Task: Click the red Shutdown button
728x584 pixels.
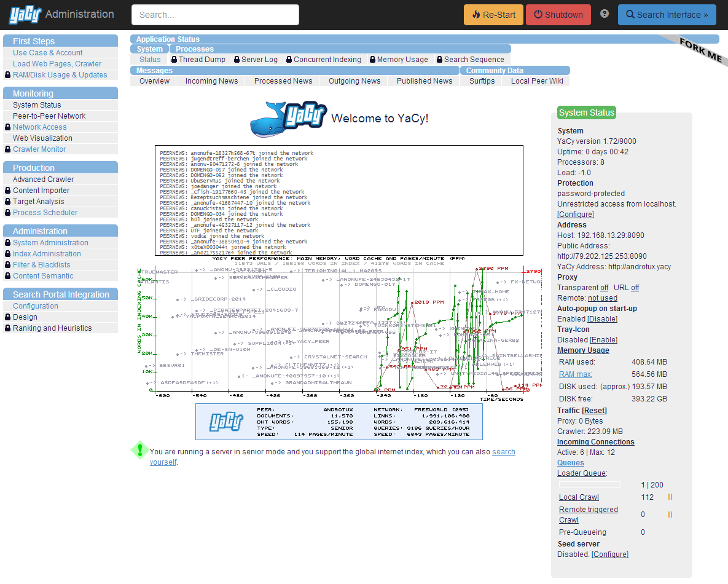Action: pyautogui.click(x=558, y=15)
